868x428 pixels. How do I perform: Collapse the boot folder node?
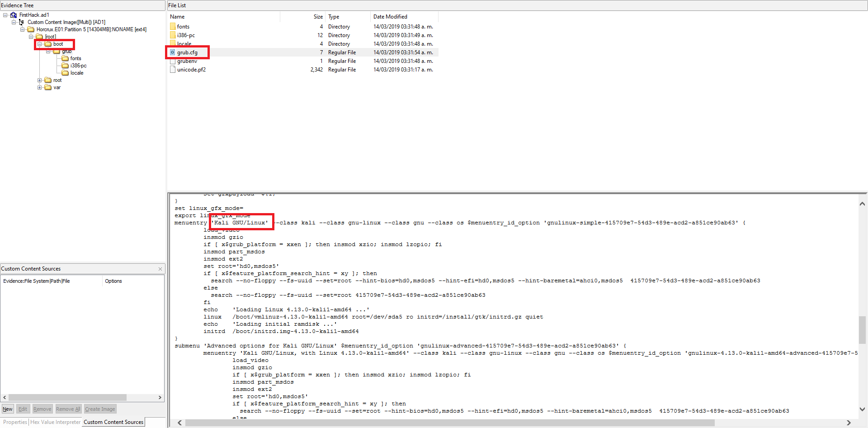coord(40,44)
